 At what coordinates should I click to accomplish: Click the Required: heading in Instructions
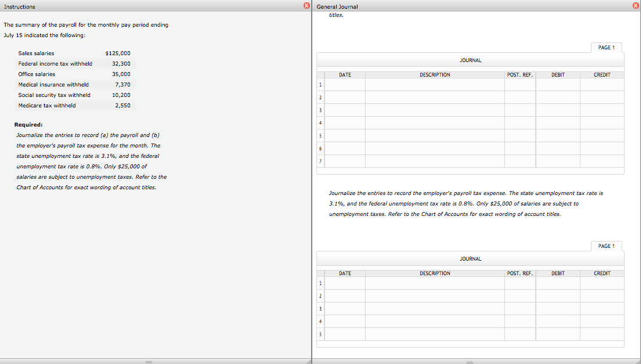click(x=28, y=125)
